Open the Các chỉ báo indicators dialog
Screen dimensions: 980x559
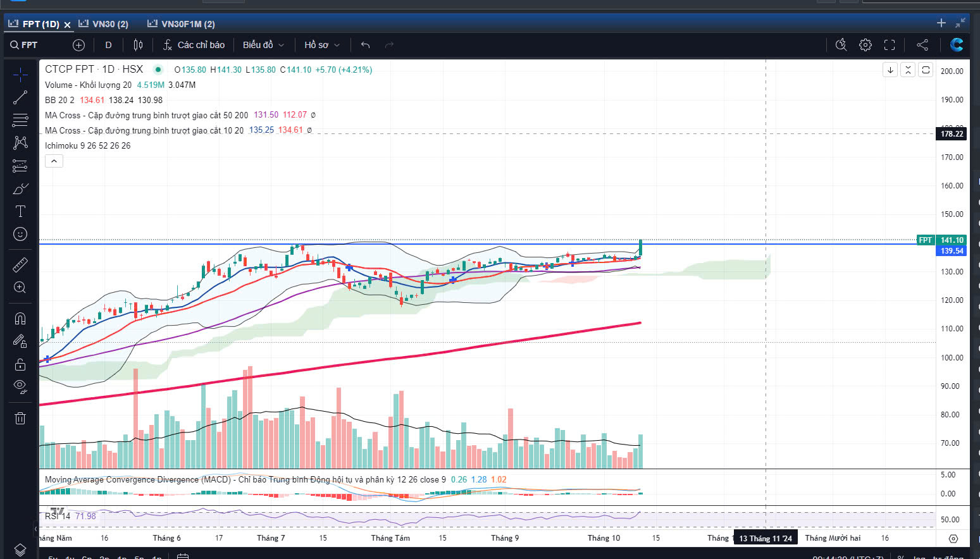point(194,45)
